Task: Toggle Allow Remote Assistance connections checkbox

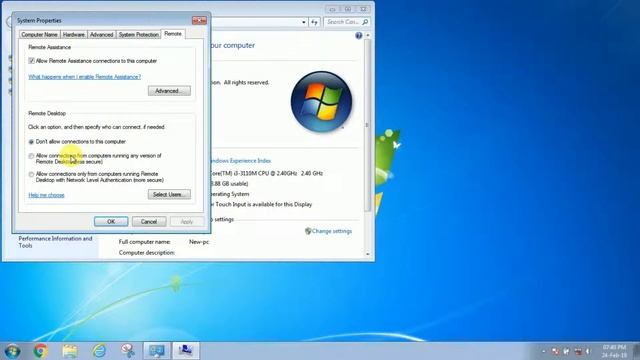Action: [31, 61]
